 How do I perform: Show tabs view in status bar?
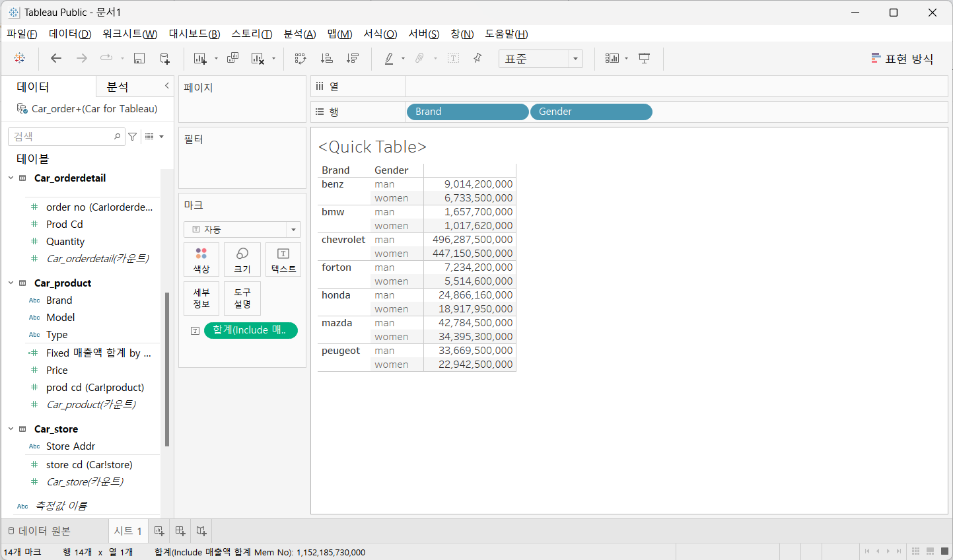[x=944, y=551]
